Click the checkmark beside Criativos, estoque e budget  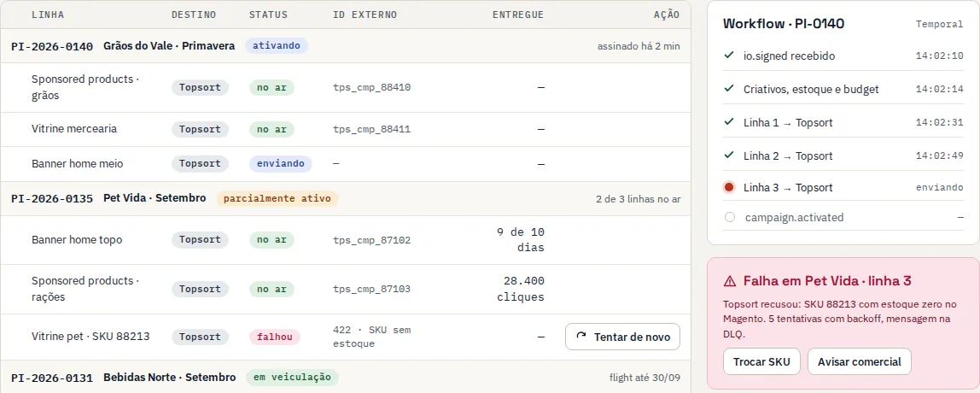point(729,89)
